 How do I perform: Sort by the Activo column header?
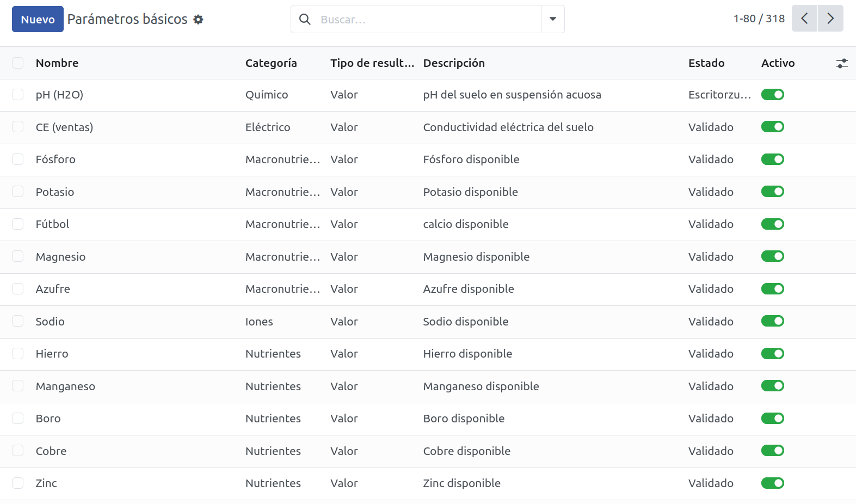coord(778,63)
